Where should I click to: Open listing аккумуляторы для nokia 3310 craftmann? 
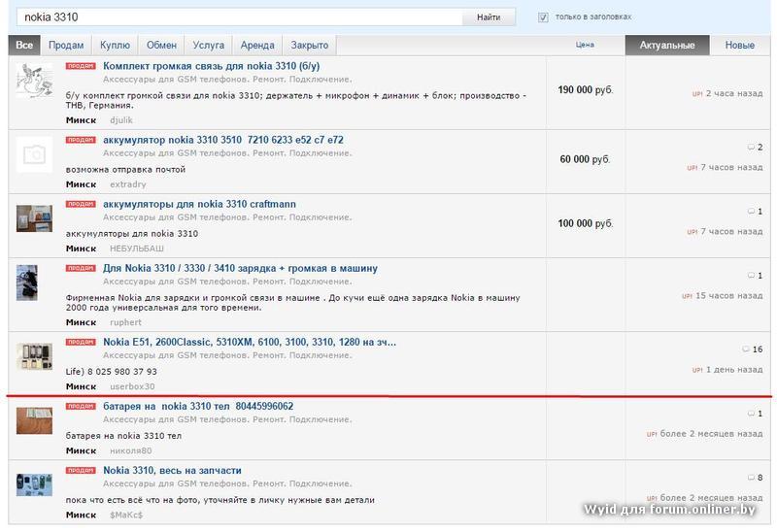[x=199, y=204]
